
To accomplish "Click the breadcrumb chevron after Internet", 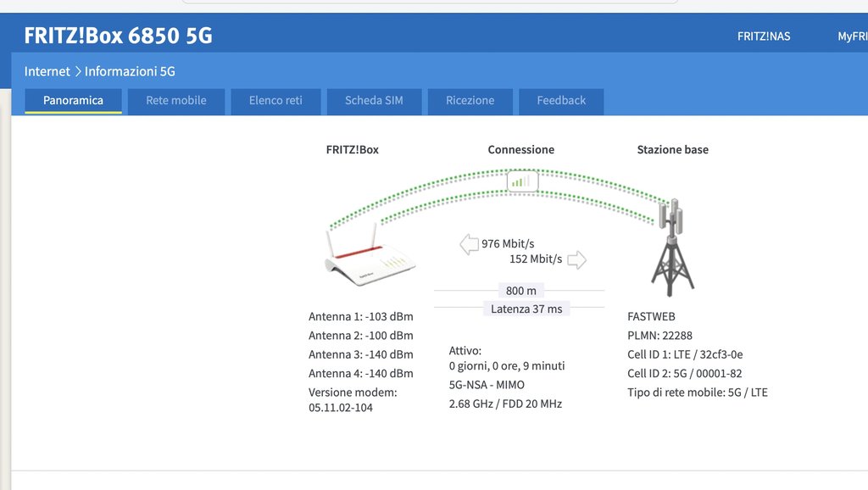I will coord(77,71).
